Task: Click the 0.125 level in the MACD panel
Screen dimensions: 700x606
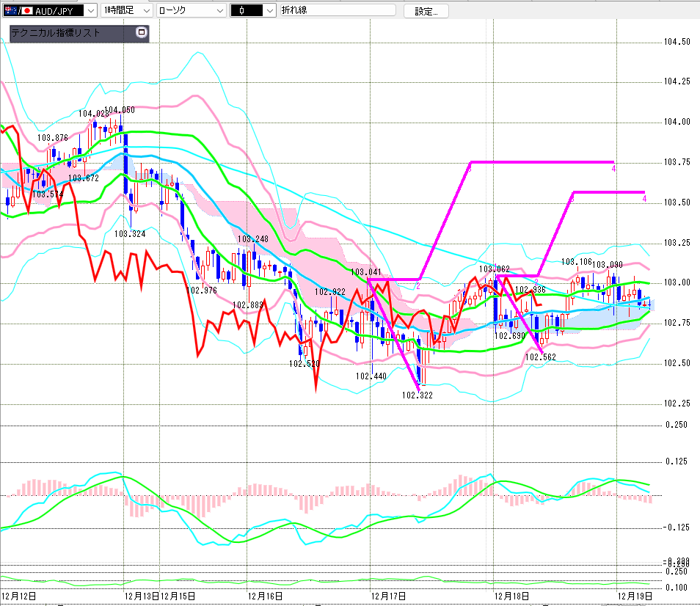Action: [x=675, y=461]
